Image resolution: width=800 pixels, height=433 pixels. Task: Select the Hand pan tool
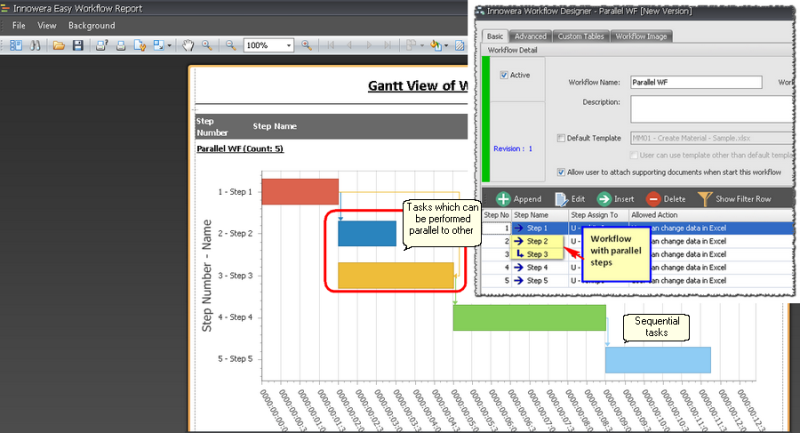click(x=188, y=46)
